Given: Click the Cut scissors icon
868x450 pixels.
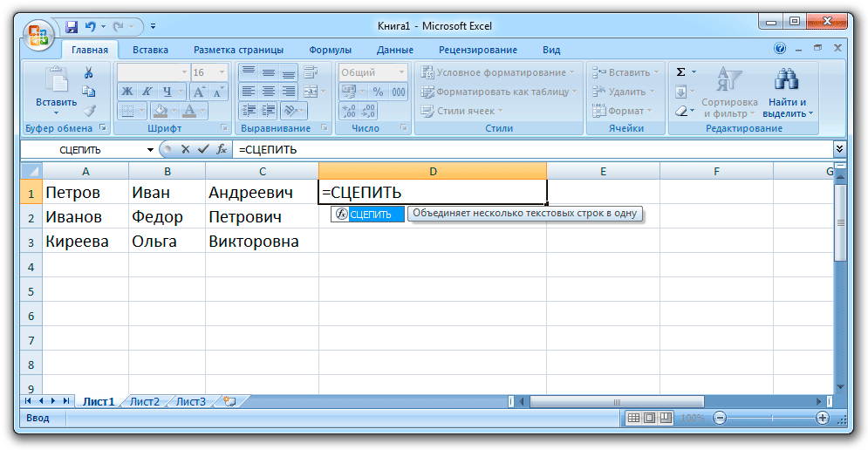Looking at the screenshot, I should (89, 72).
